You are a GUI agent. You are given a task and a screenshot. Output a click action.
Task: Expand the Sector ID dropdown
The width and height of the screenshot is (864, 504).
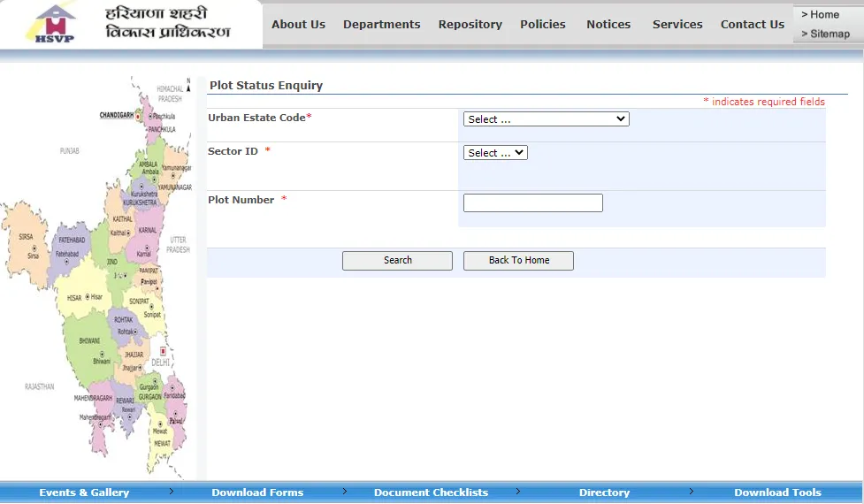pyautogui.click(x=495, y=153)
